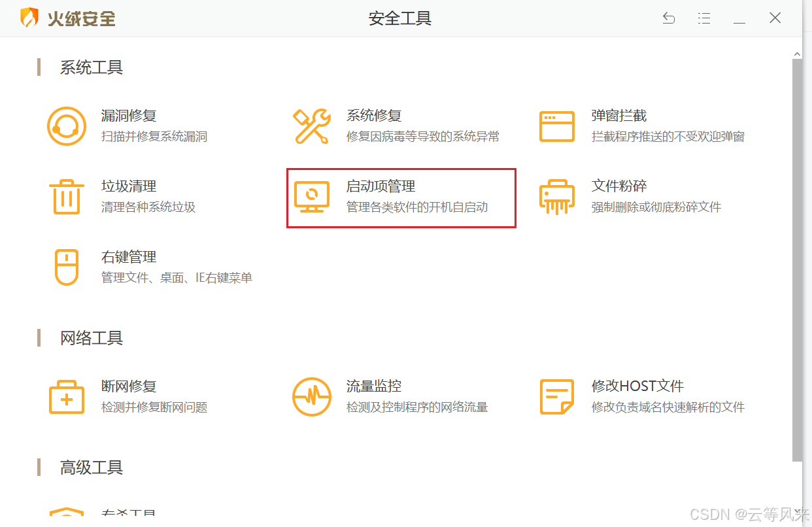Click the 网络工具 section heading
812x527 pixels.
[x=92, y=338]
